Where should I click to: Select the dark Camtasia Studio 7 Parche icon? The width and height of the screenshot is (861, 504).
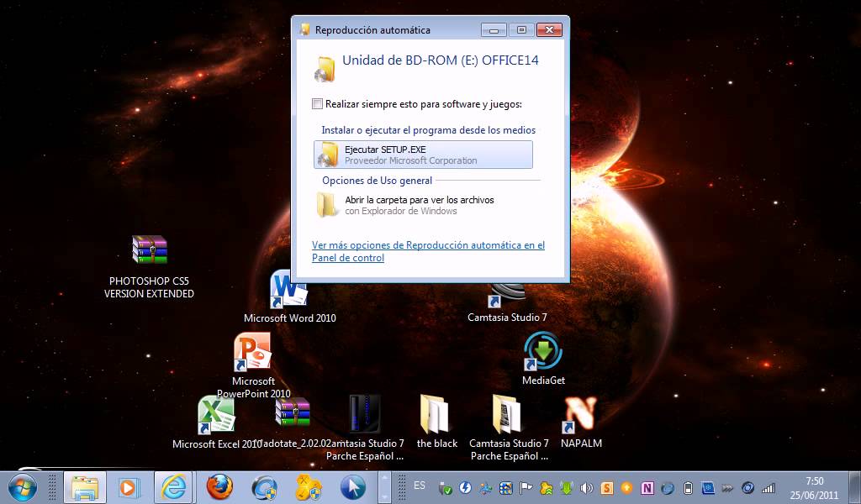click(x=365, y=415)
